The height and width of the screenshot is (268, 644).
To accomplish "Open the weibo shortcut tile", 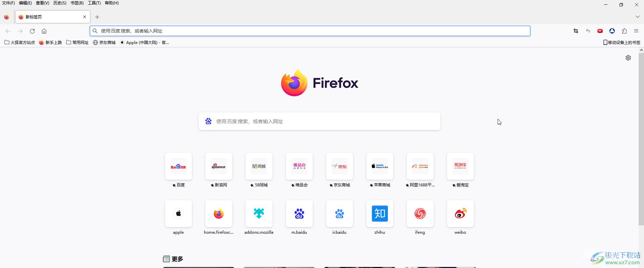I will (460, 214).
